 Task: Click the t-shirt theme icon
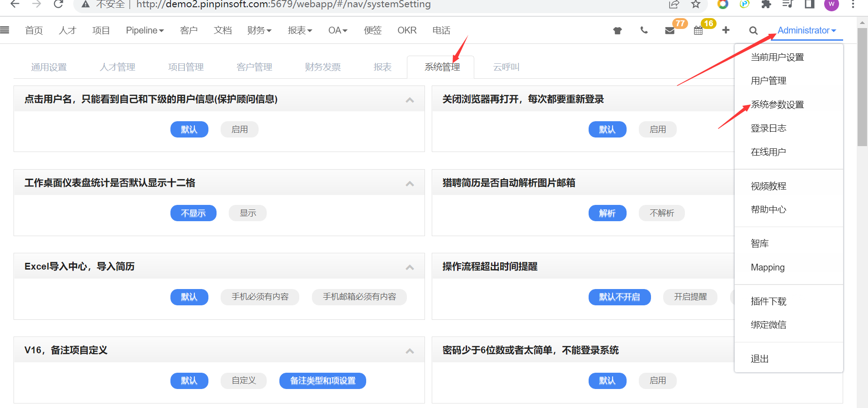pyautogui.click(x=617, y=31)
